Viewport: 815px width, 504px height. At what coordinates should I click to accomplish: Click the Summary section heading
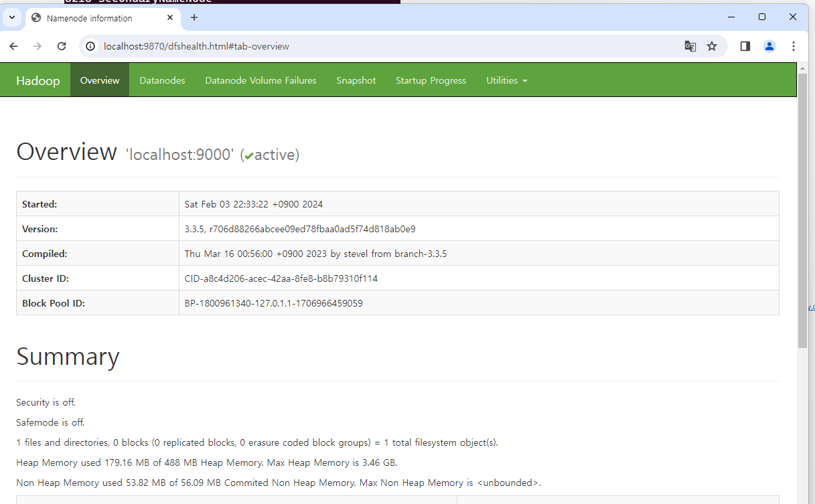click(68, 356)
